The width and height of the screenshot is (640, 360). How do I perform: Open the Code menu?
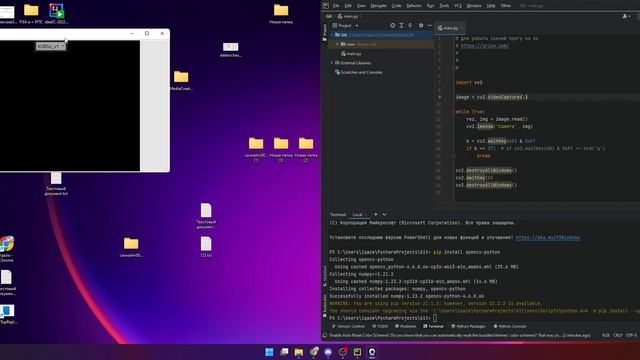(x=396, y=6)
